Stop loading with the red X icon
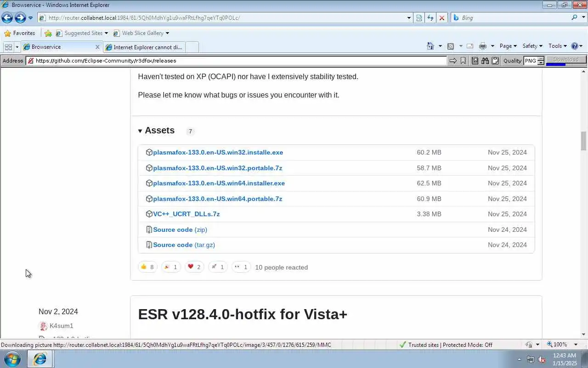Screen dimensions: 588x368 click(442, 18)
